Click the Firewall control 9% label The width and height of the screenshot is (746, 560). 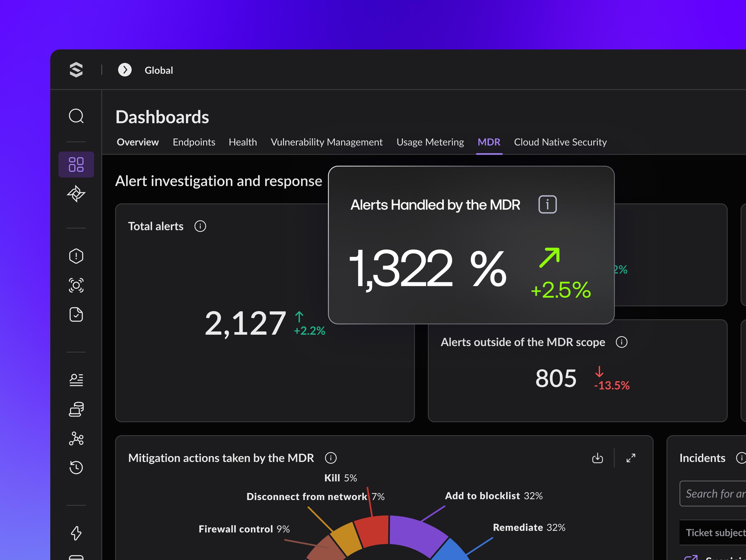pyautogui.click(x=244, y=529)
